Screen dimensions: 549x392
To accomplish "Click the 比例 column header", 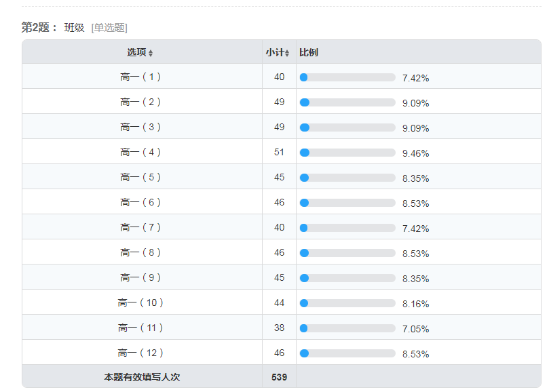I will 309,52.
